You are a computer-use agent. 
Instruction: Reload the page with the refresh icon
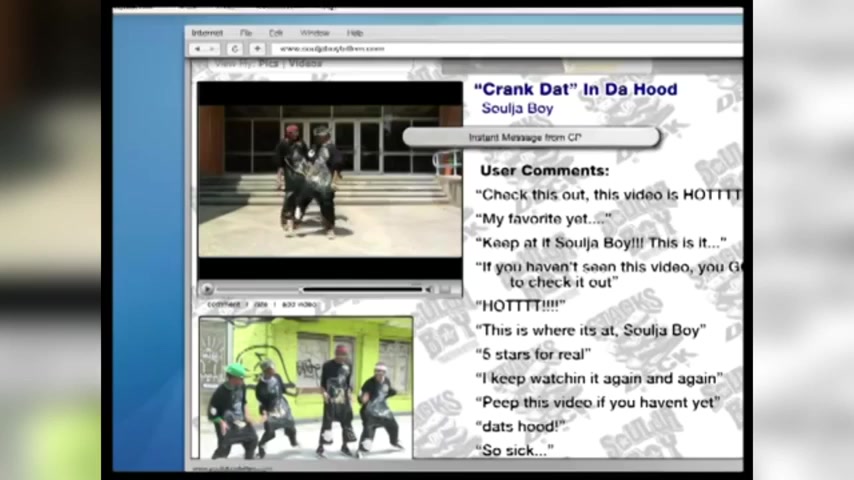pos(235,49)
